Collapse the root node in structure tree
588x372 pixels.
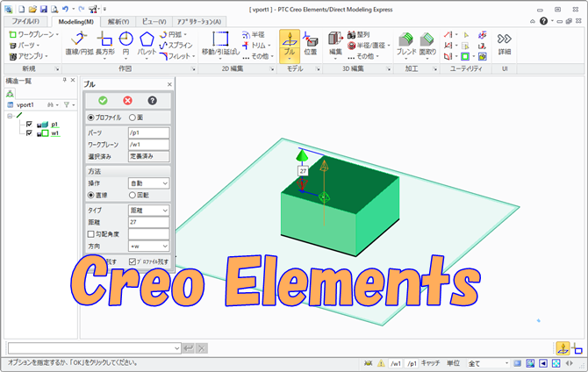point(10,116)
